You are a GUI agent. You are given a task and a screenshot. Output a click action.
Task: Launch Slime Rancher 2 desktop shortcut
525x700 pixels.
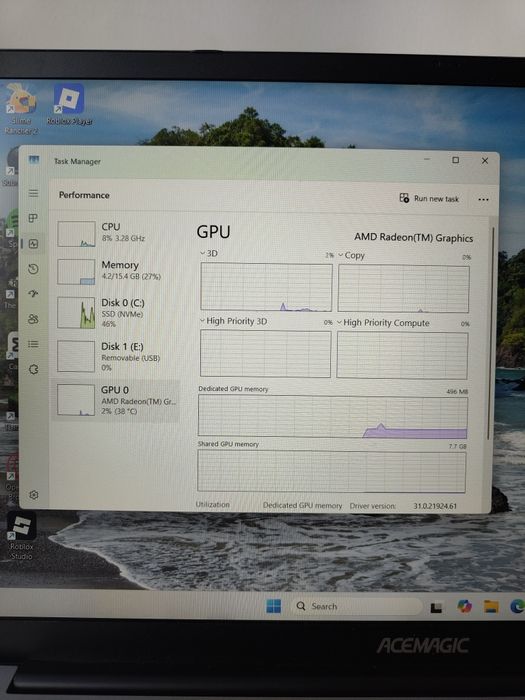[x=21, y=108]
